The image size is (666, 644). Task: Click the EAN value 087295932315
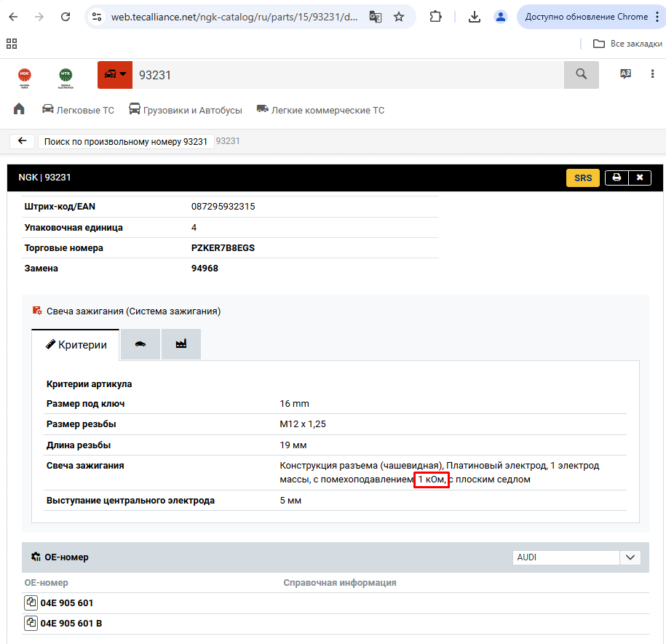(x=223, y=207)
